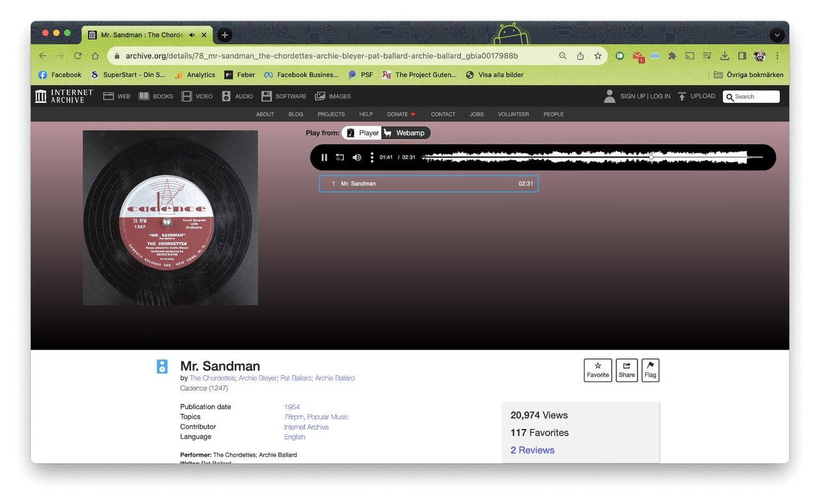Select the Player playback option

[x=363, y=133]
